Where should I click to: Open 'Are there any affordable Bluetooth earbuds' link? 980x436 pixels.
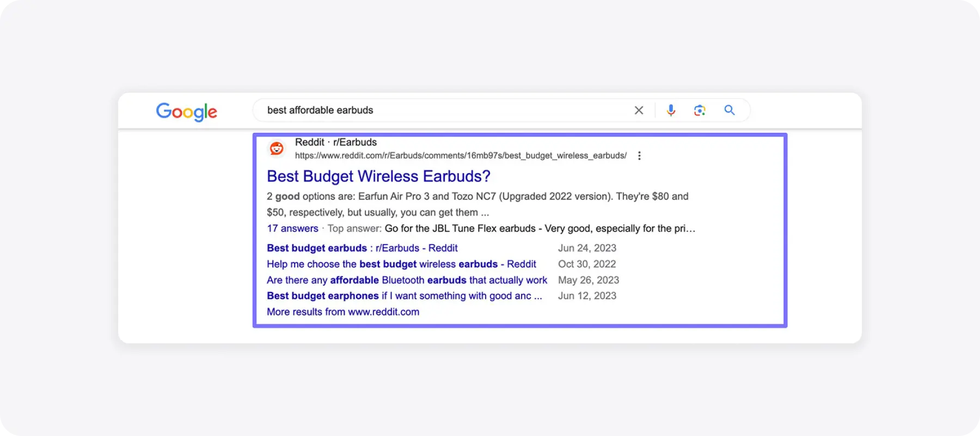point(407,280)
